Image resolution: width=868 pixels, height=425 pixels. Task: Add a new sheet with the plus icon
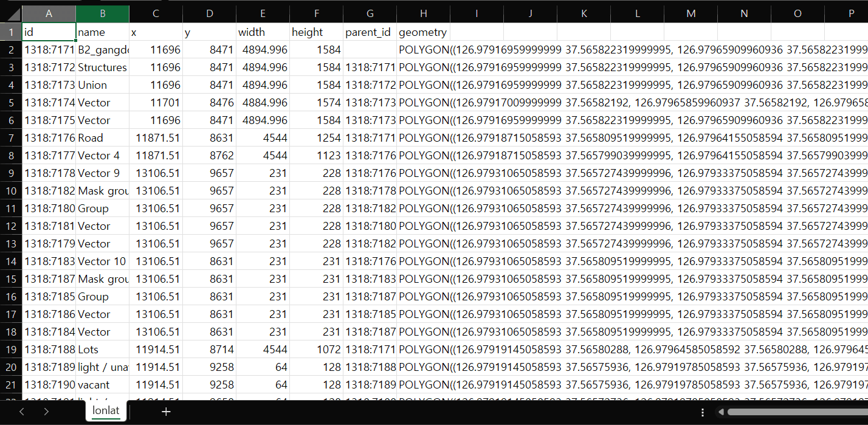[x=165, y=412]
